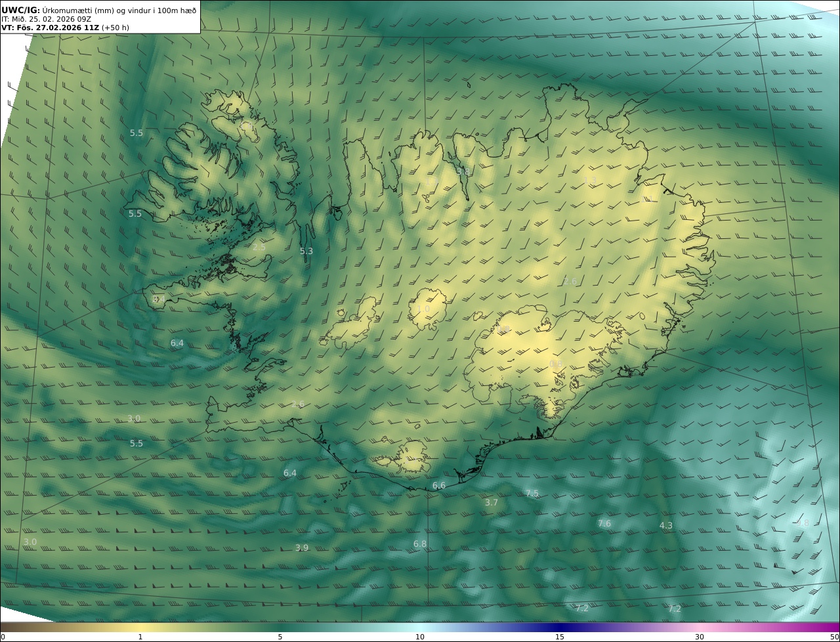Click the 15 tick on the color scale
This screenshot has height=642, width=840.
(560, 637)
